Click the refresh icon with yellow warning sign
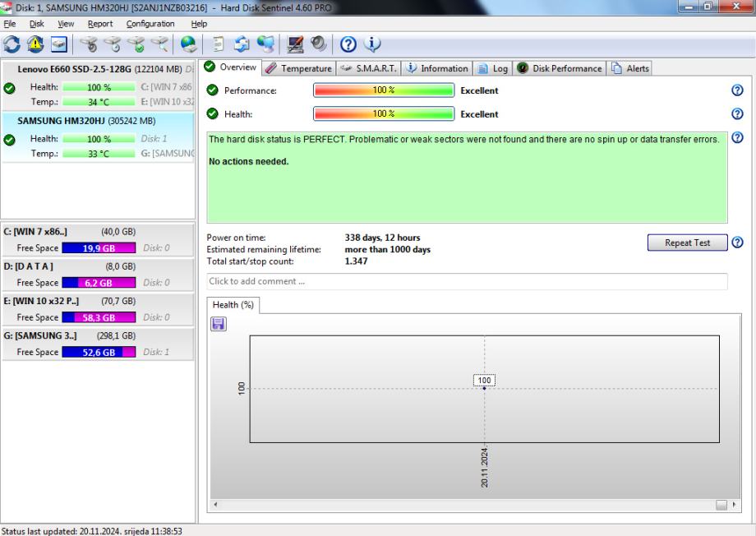Image resolution: width=756 pixels, height=536 pixels. click(35, 44)
